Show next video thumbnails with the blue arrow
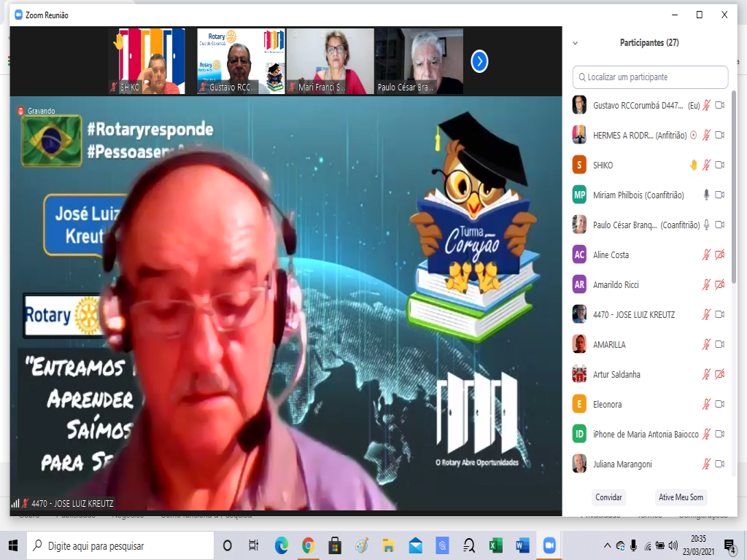The image size is (747, 560). point(479,62)
